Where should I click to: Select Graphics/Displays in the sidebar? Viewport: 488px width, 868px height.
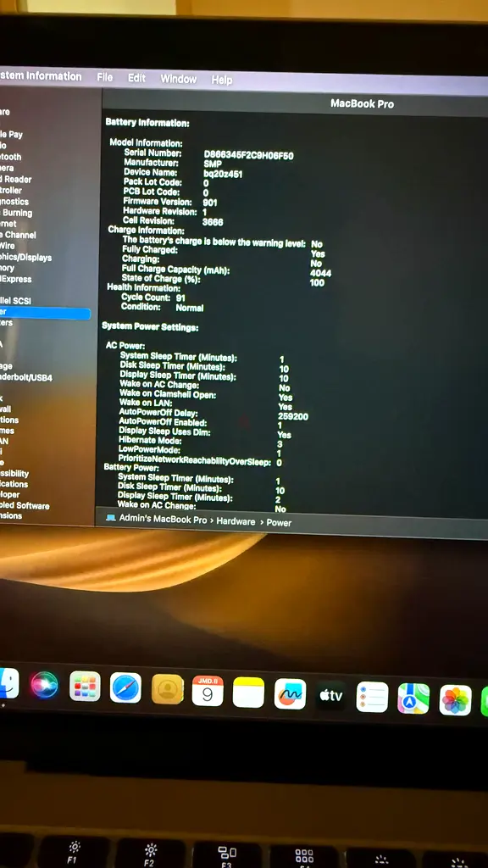click(x=25, y=258)
